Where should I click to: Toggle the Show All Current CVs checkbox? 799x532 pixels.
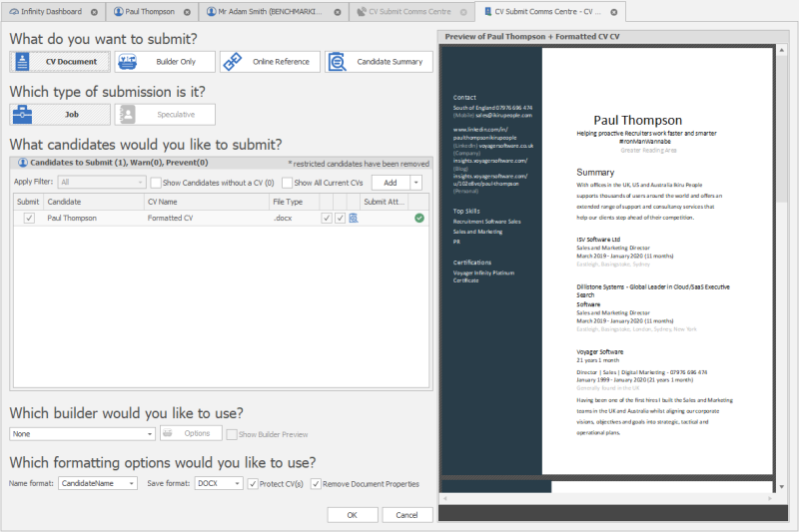[288, 183]
